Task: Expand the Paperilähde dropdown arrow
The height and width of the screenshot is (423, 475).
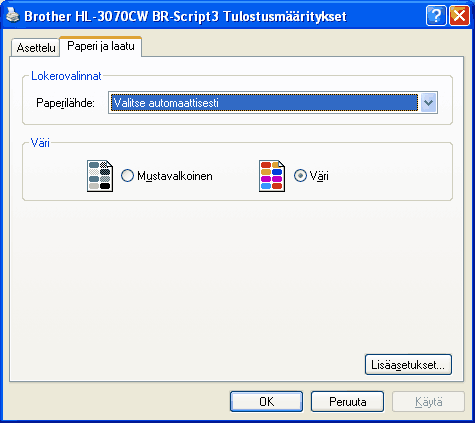Action: [428, 103]
